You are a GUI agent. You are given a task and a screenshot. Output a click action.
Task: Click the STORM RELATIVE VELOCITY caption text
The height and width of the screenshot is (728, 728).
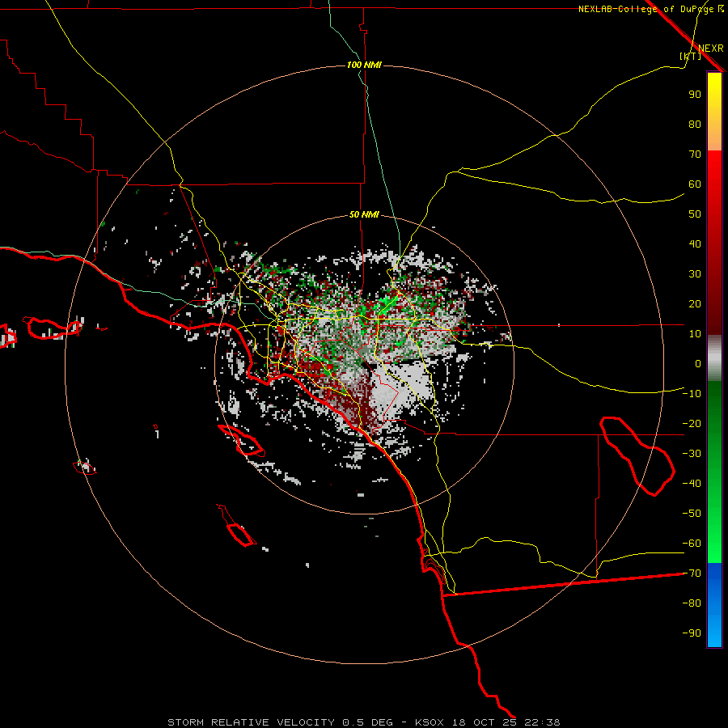251,722
